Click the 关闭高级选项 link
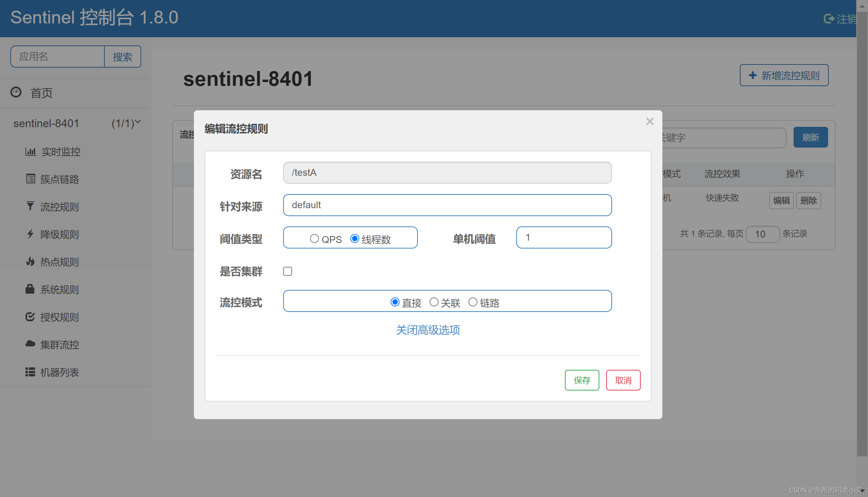Viewport: 868px width, 497px height. [428, 330]
